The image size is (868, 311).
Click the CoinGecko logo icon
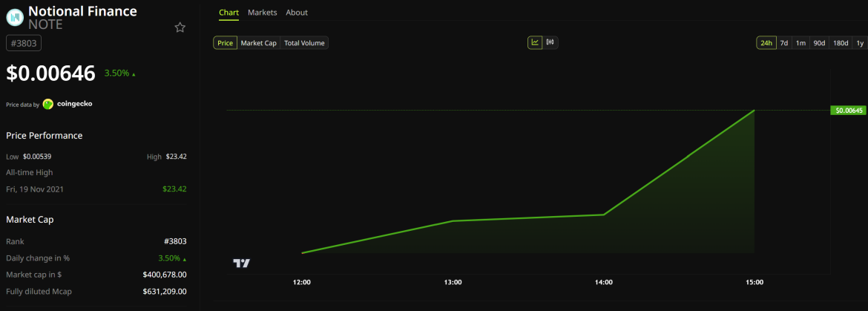coord(48,104)
